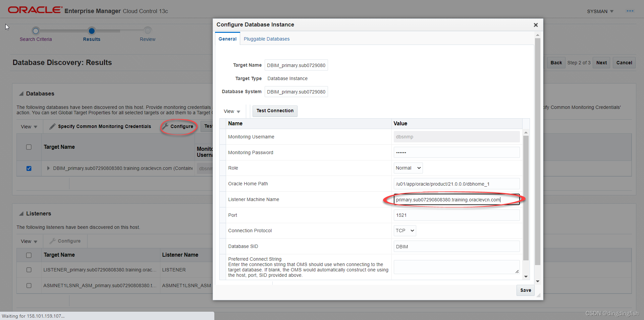
Task: Click the Databases Configure wrench button
Action: click(x=178, y=126)
